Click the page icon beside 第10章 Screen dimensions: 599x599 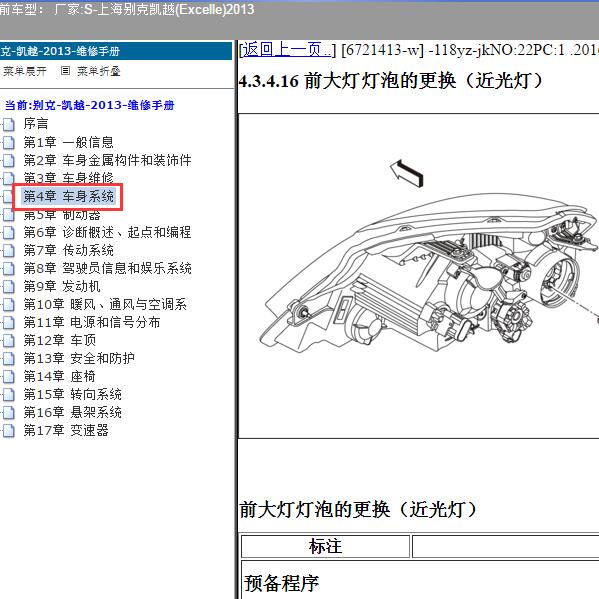pos(8,305)
